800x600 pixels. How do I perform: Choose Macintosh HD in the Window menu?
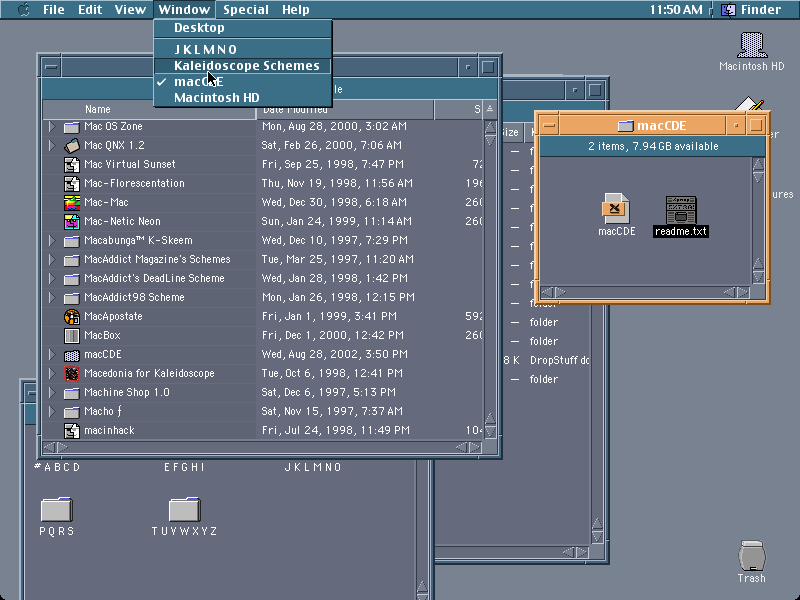pyautogui.click(x=243, y=97)
